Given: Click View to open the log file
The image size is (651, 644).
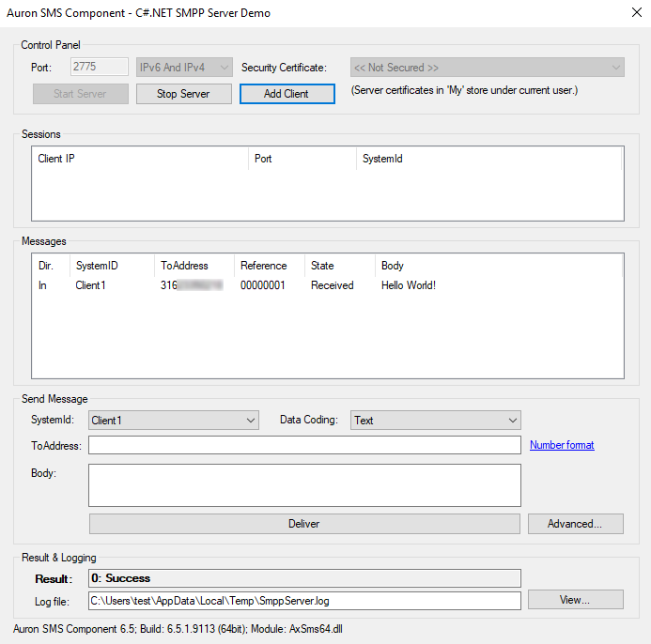Looking at the screenshot, I should tap(575, 600).
